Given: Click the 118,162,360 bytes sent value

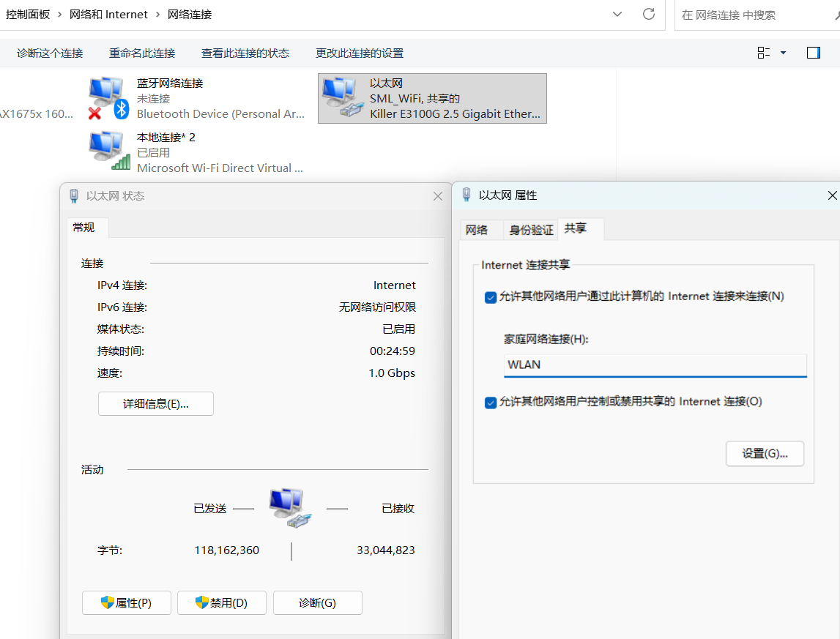Looking at the screenshot, I should click(226, 550).
